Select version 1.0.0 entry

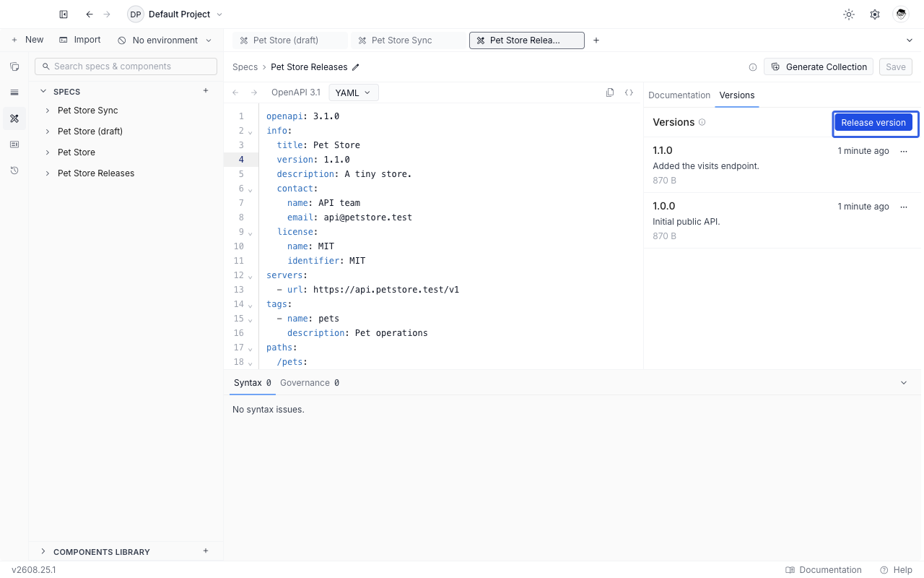pyautogui.click(x=782, y=220)
